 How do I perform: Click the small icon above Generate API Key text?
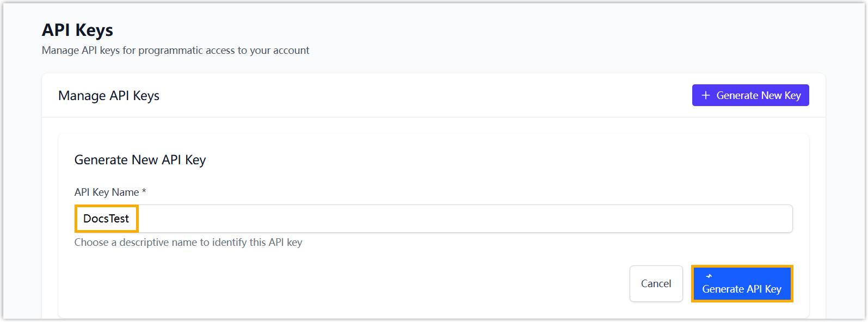coord(709,276)
